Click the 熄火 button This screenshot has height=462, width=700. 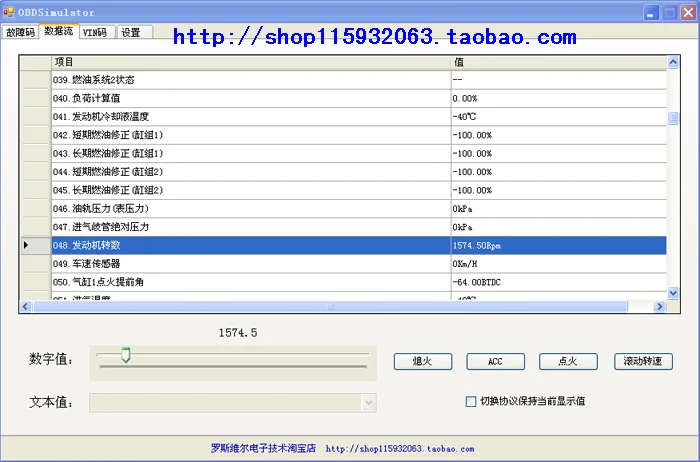pyautogui.click(x=423, y=361)
